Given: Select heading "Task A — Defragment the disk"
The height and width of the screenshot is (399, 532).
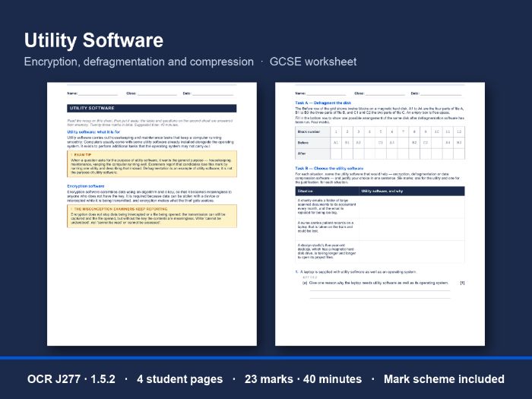Looking at the screenshot, I should [x=323, y=103].
